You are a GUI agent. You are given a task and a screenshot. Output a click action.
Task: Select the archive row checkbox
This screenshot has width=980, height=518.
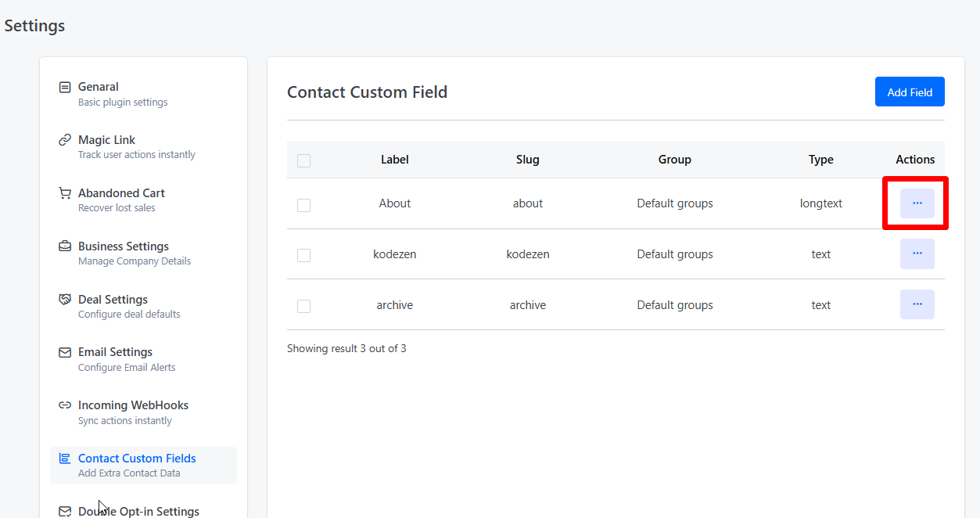[x=304, y=306]
